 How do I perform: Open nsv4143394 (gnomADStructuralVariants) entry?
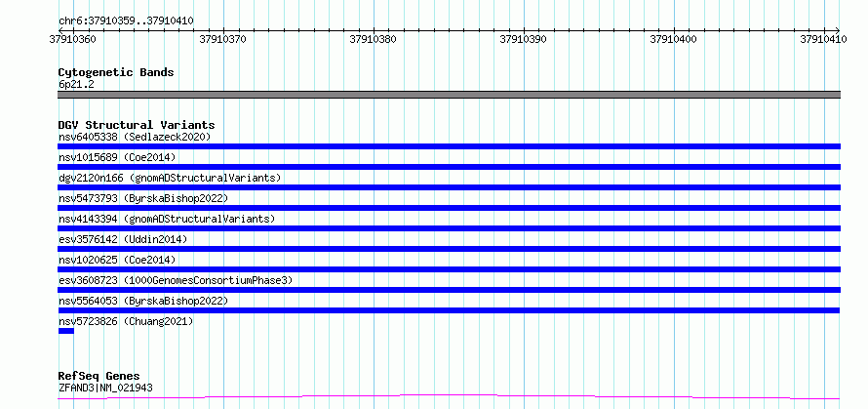pyautogui.click(x=167, y=219)
